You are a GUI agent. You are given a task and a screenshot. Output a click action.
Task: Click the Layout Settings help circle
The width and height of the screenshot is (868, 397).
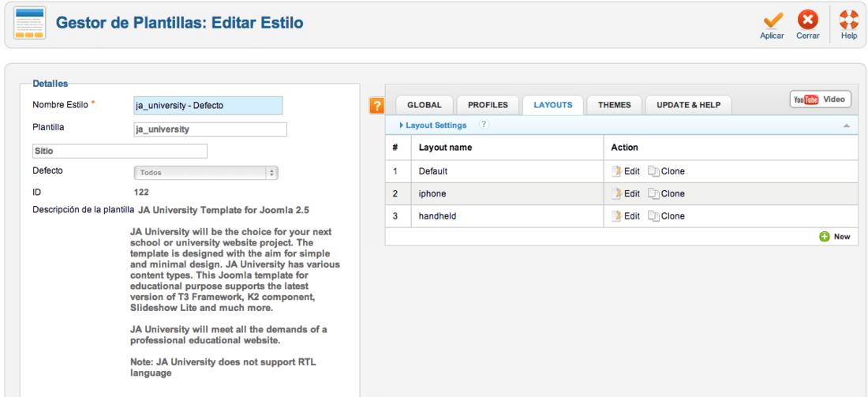point(484,125)
